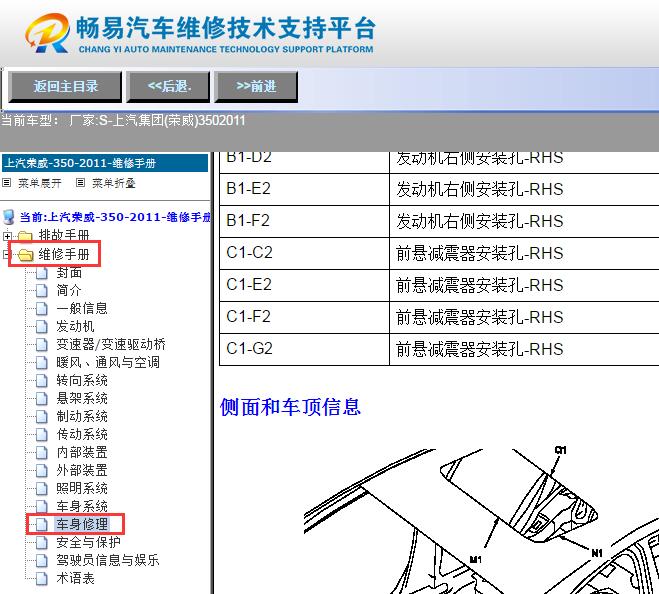
Task: Click the page icon next to 封面
Action: click(42, 272)
